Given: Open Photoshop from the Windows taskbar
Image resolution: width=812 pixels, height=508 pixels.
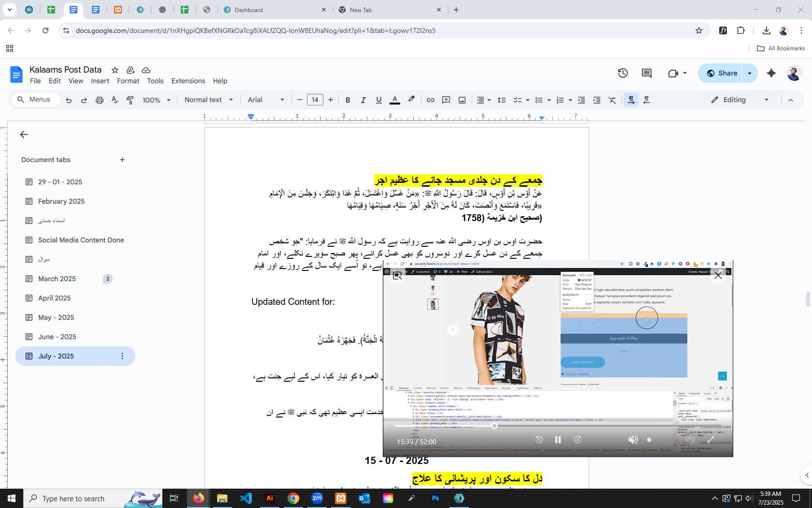Looking at the screenshot, I should pos(435,498).
